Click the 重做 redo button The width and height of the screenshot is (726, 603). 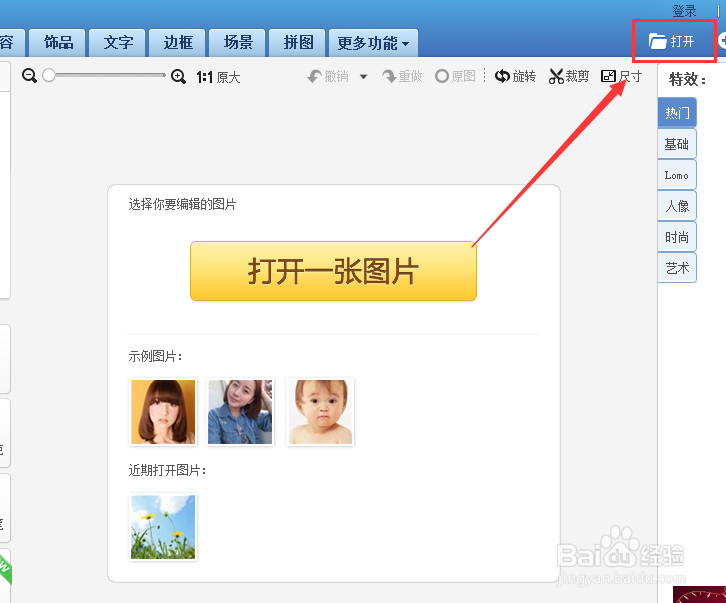click(x=402, y=76)
